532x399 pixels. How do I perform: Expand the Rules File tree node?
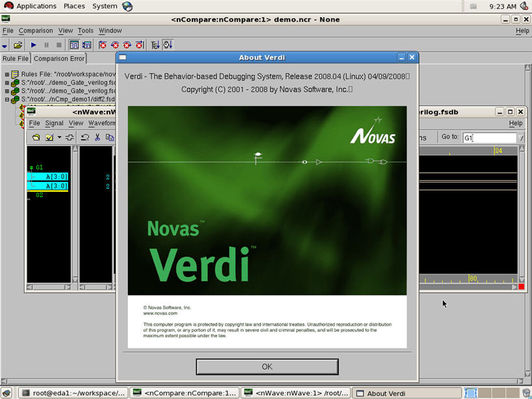(6, 74)
